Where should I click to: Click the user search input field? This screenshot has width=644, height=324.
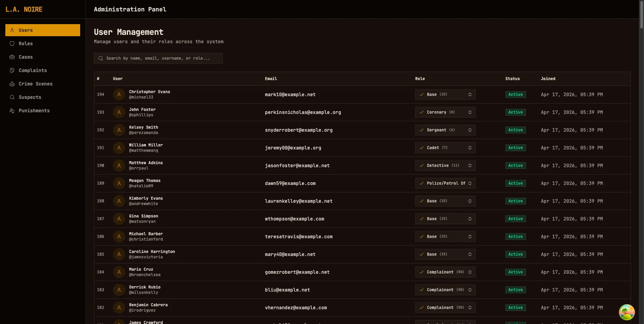[x=158, y=58]
